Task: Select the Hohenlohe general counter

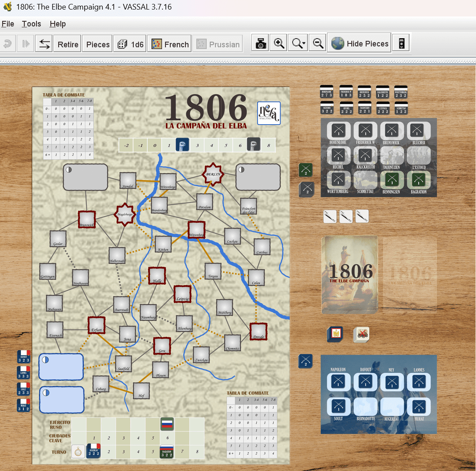Action: [x=326, y=92]
